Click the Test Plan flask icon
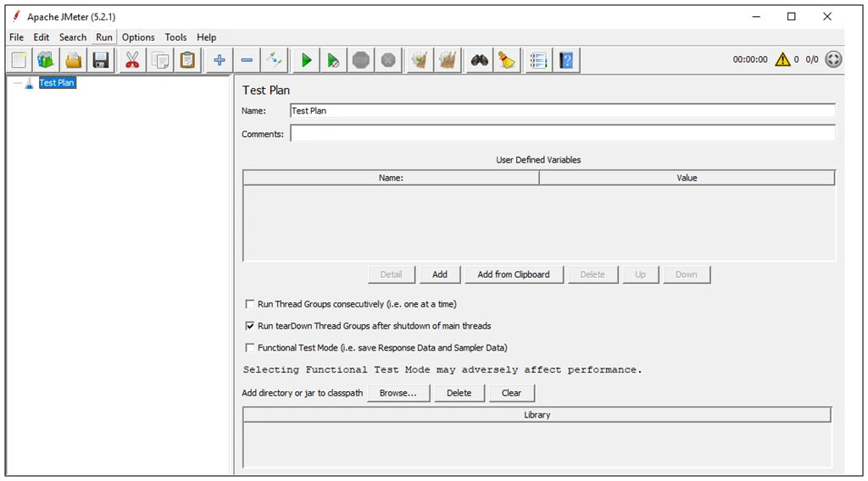 tap(30, 83)
